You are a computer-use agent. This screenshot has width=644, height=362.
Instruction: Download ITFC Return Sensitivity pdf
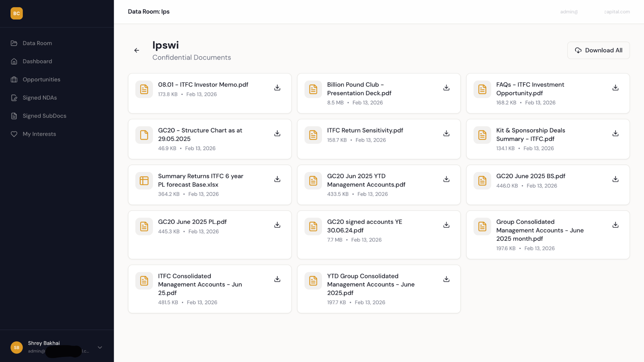pyautogui.click(x=446, y=133)
